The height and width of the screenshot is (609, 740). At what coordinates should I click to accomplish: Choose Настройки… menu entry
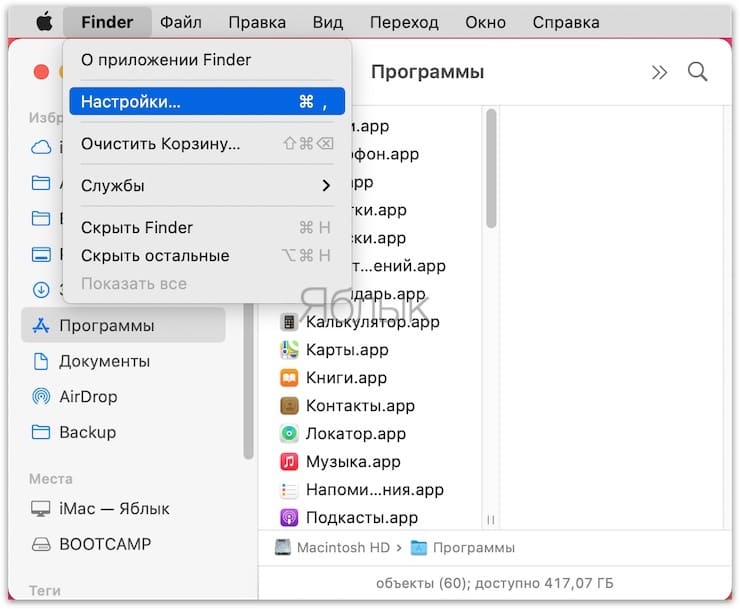[x=207, y=101]
